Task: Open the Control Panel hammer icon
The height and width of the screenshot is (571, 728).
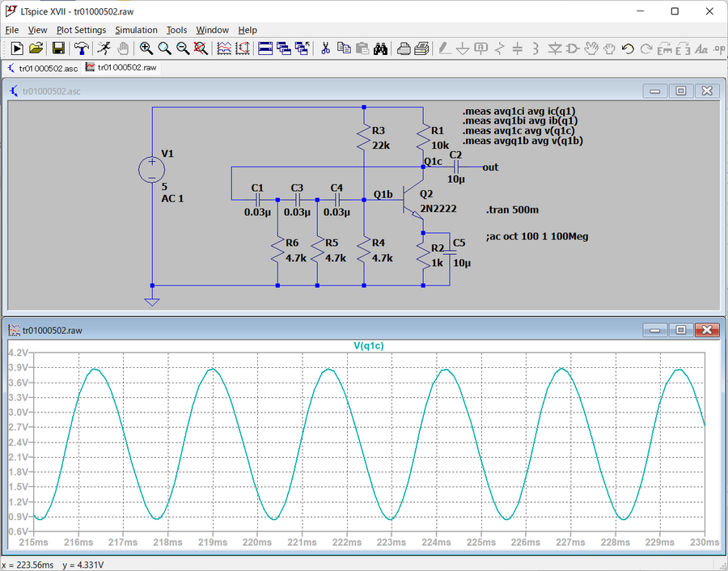Action: [x=81, y=49]
